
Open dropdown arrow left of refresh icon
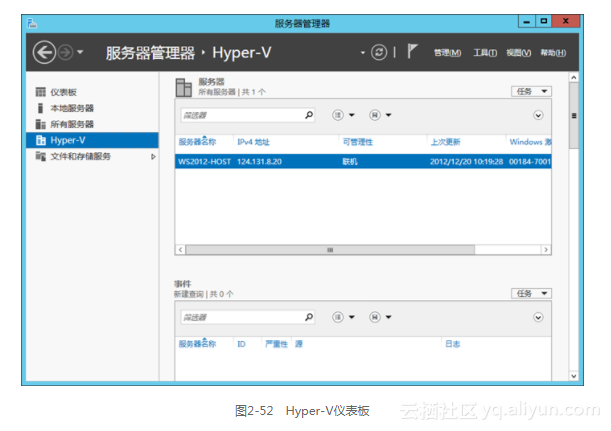362,53
